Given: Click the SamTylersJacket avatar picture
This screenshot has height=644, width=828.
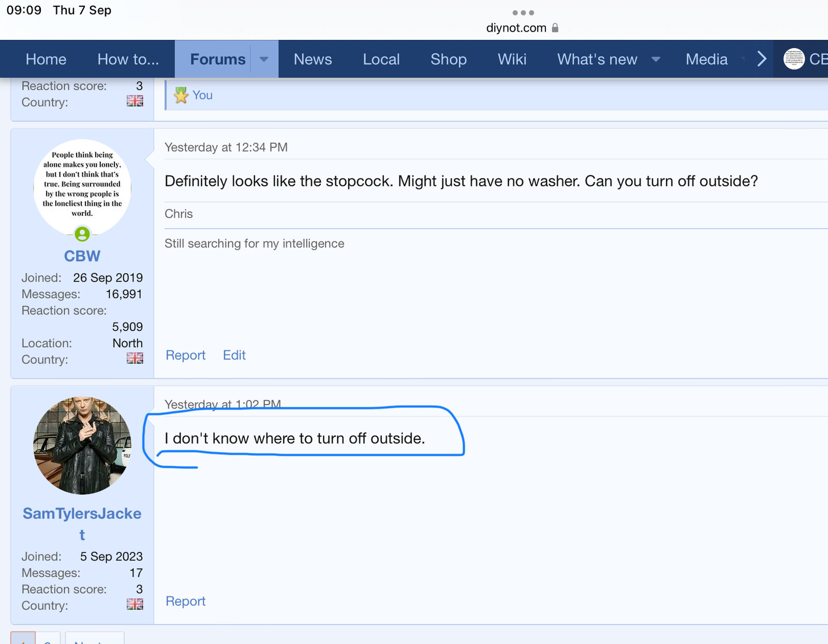Looking at the screenshot, I should pos(82,445).
